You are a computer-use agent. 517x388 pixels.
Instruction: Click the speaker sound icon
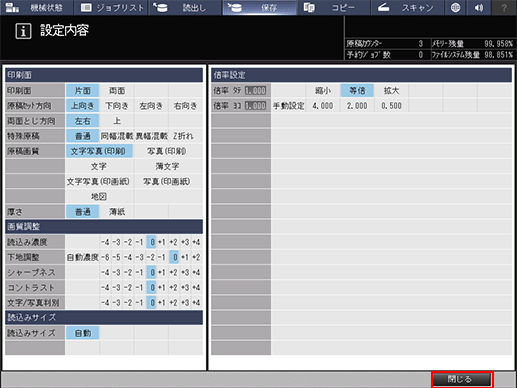(x=479, y=7)
